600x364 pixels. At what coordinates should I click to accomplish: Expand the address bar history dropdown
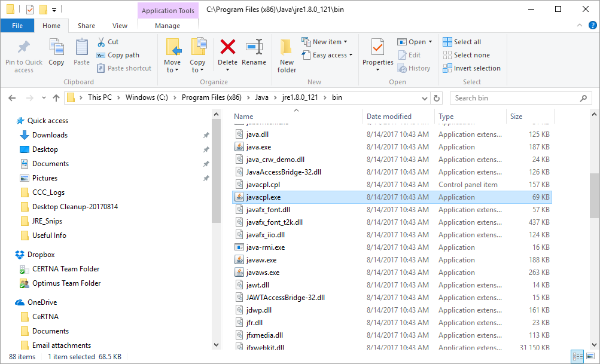click(424, 98)
